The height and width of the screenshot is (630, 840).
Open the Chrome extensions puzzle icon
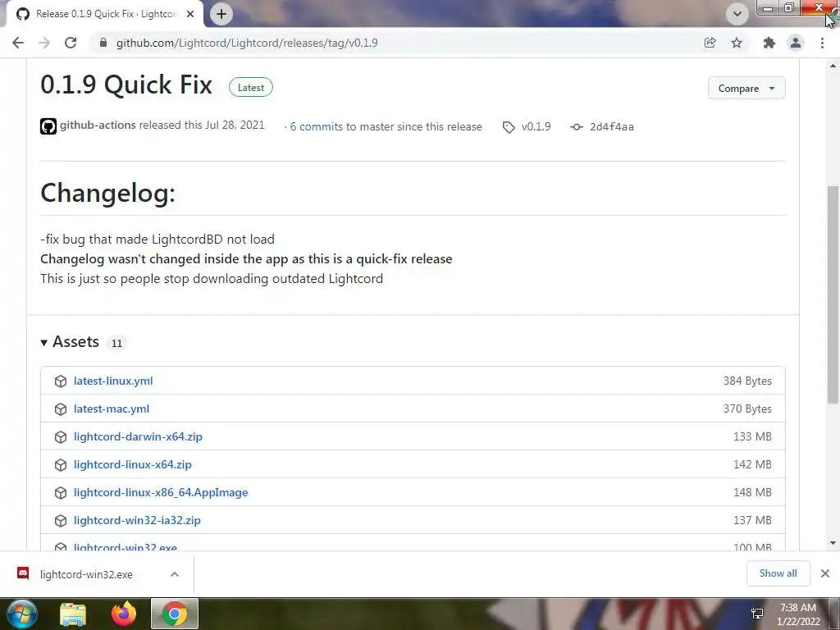coord(769,43)
